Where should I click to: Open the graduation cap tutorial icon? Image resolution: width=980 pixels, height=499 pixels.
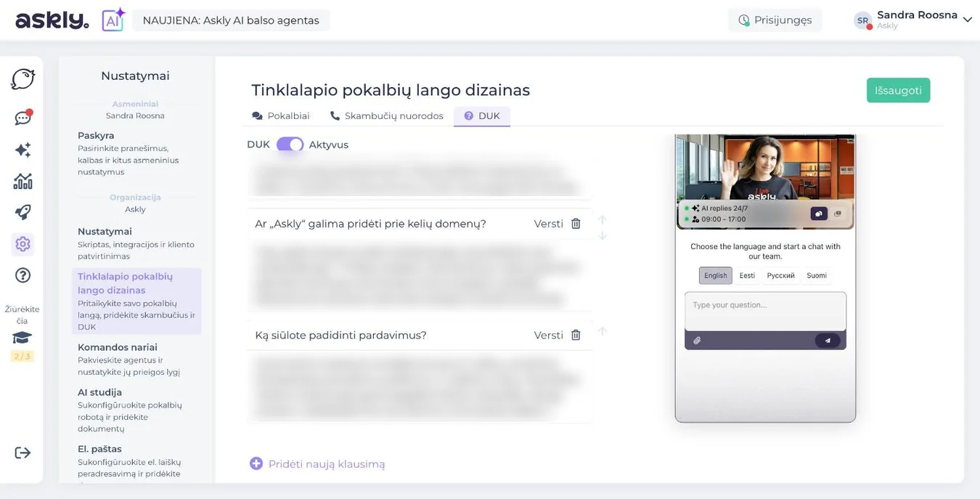point(22,338)
